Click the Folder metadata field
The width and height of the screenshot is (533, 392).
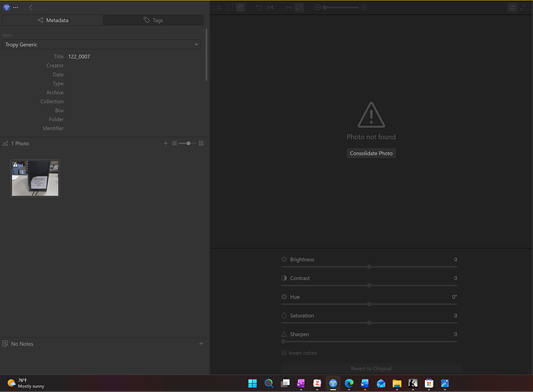click(x=134, y=119)
